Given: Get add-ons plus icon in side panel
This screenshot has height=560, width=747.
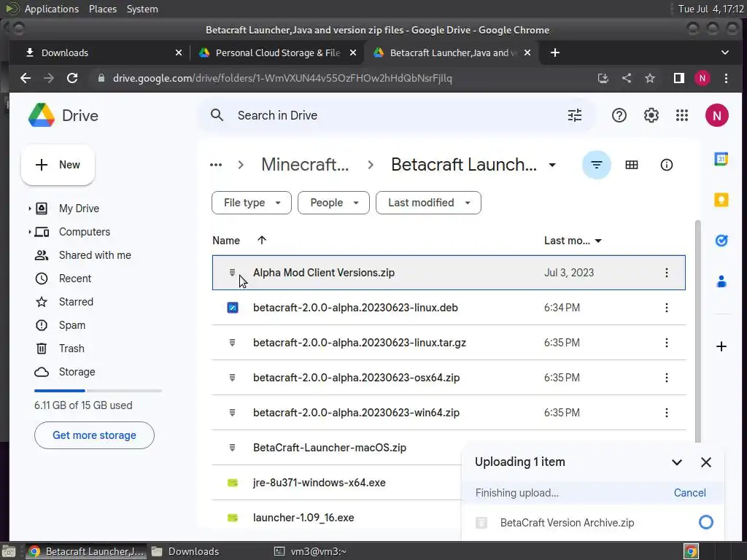Looking at the screenshot, I should click(721, 346).
